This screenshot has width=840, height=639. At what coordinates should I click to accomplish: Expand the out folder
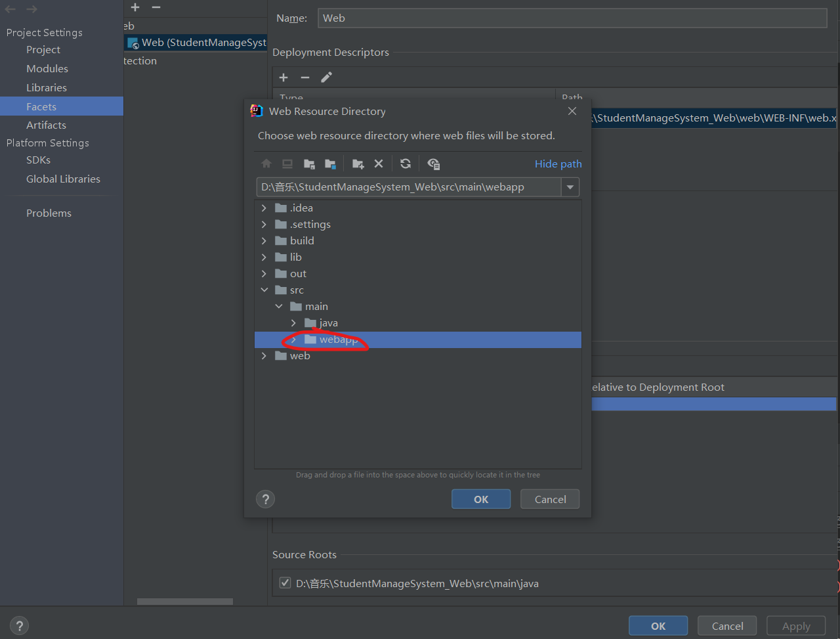pyautogui.click(x=264, y=274)
